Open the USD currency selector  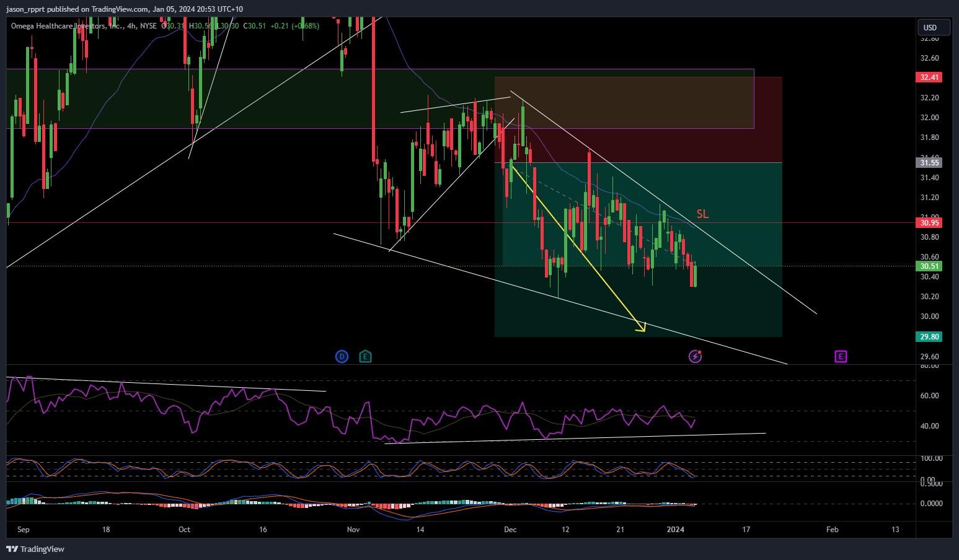[934, 27]
